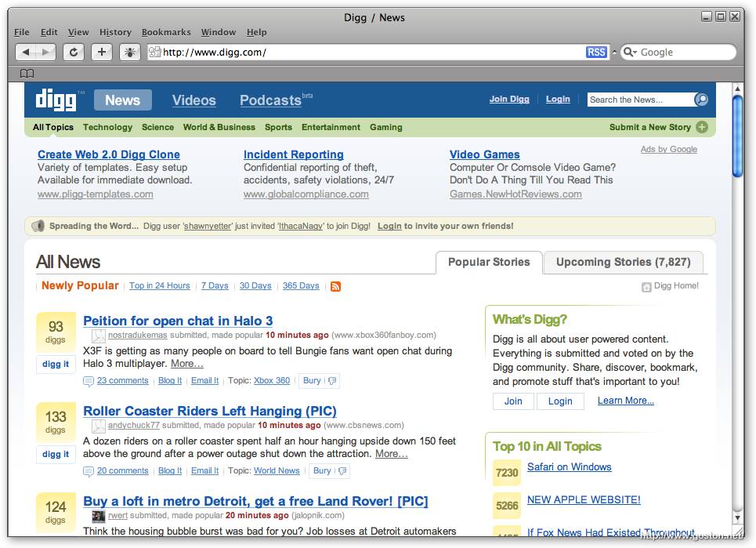
Task: Click the scrollbar up arrow
Action: pyautogui.click(x=737, y=89)
